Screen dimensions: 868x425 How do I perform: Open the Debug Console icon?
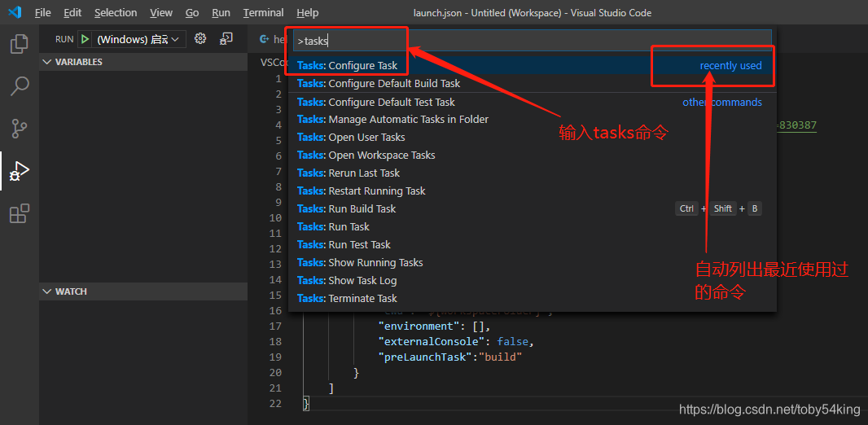click(226, 39)
